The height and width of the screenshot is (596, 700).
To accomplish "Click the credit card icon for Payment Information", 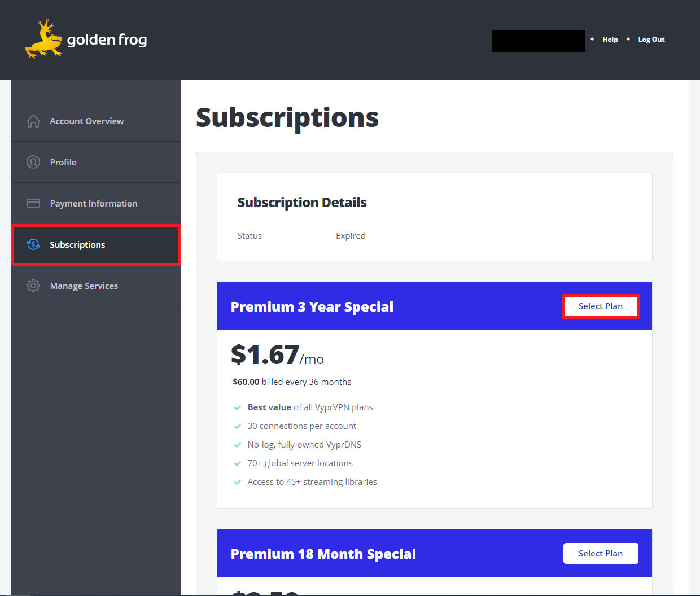I will (x=33, y=203).
